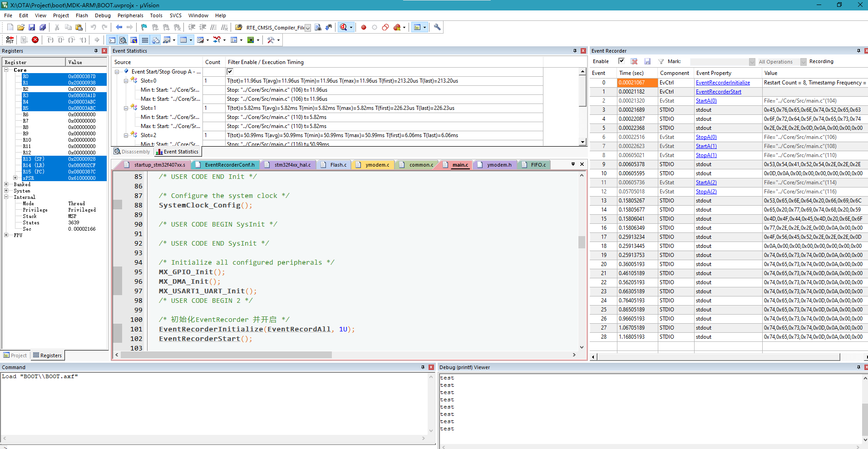The image size is (868, 449).
Task: Toggle the Disassembly window toolbar icon
Action: click(123, 40)
